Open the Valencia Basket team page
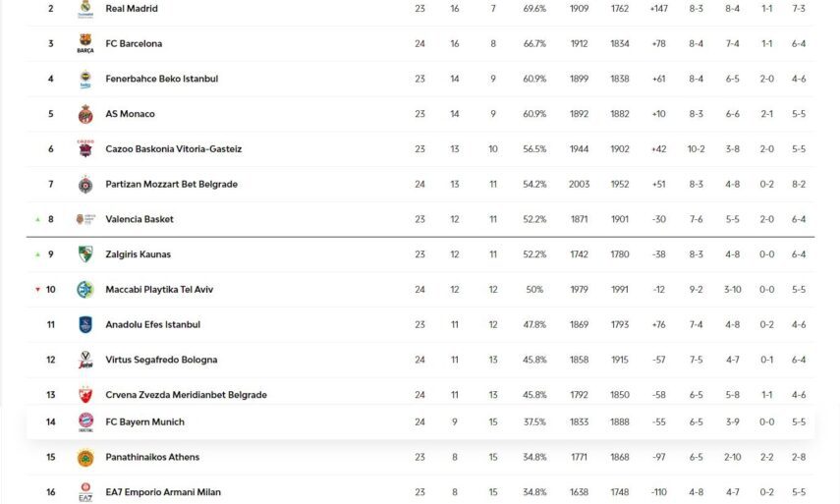This screenshot has width=840, height=504. click(140, 219)
